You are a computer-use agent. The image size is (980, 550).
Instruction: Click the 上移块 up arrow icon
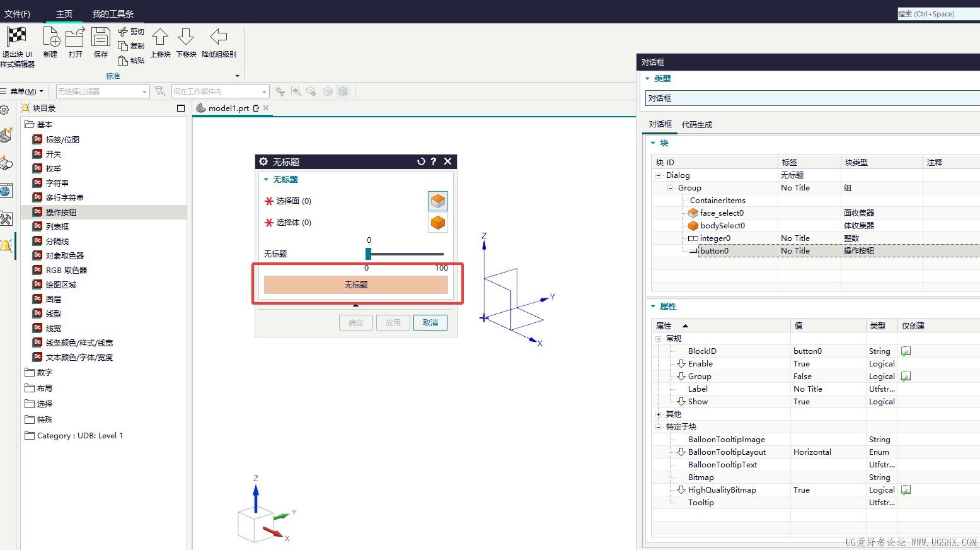pos(160,37)
